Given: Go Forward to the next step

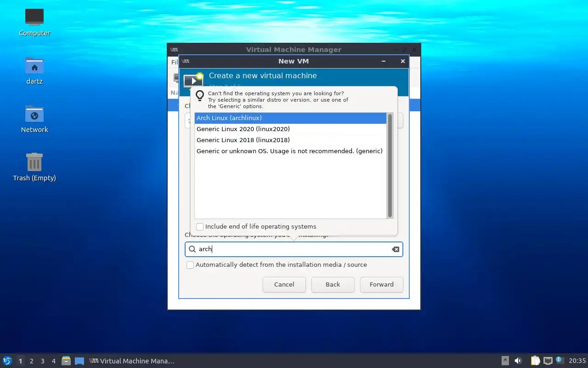Looking at the screenshot, I should [x=382, y=285].
